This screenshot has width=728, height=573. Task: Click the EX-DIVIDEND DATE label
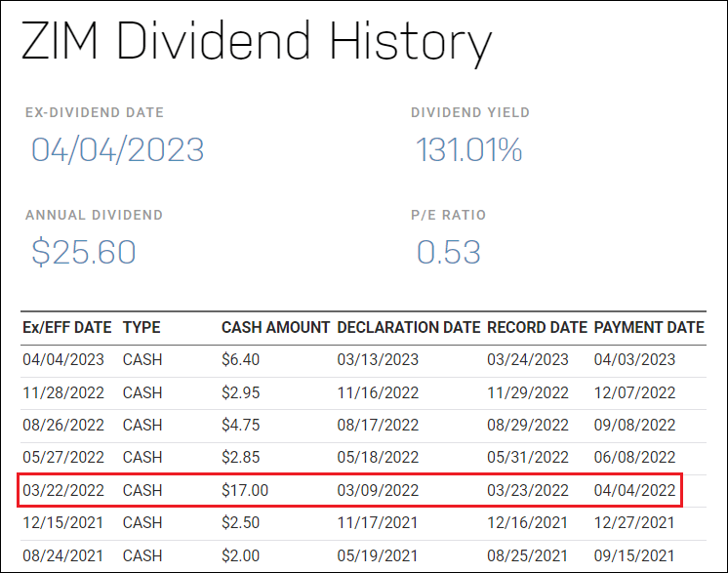[x=95, y=112]
